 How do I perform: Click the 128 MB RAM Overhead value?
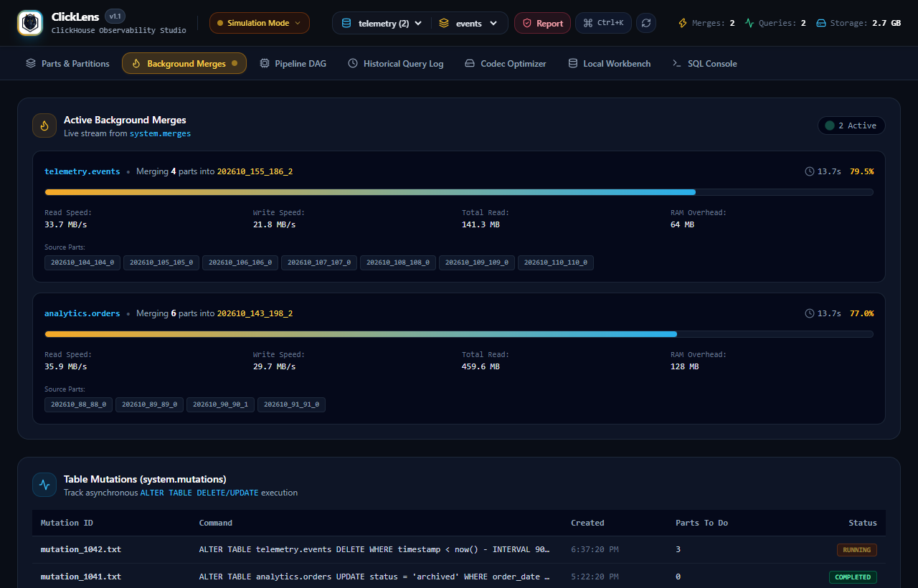684,366
